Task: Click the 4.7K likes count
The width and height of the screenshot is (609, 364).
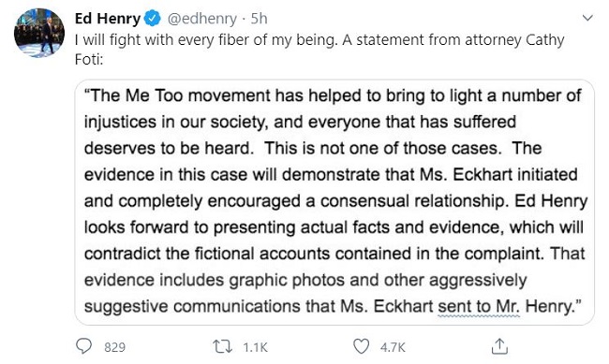Action: click(x=393, y=347)
